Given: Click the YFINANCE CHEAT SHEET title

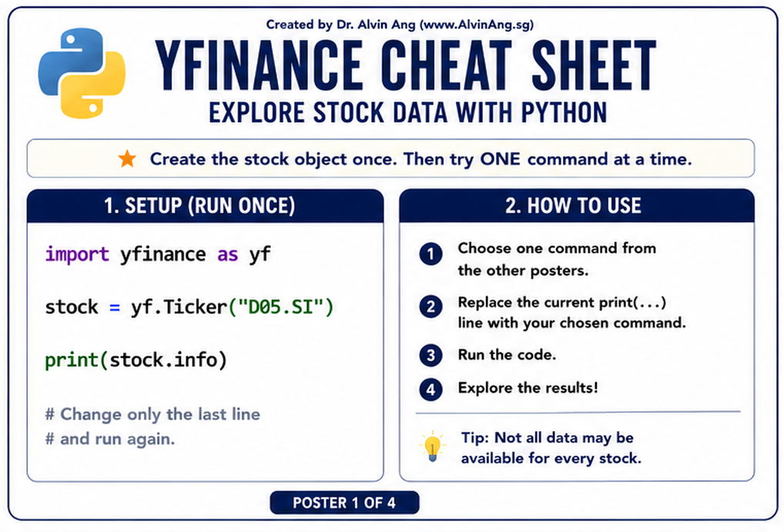Looking at the screenshot, I should pyautogui.click(x=406, y=65).
